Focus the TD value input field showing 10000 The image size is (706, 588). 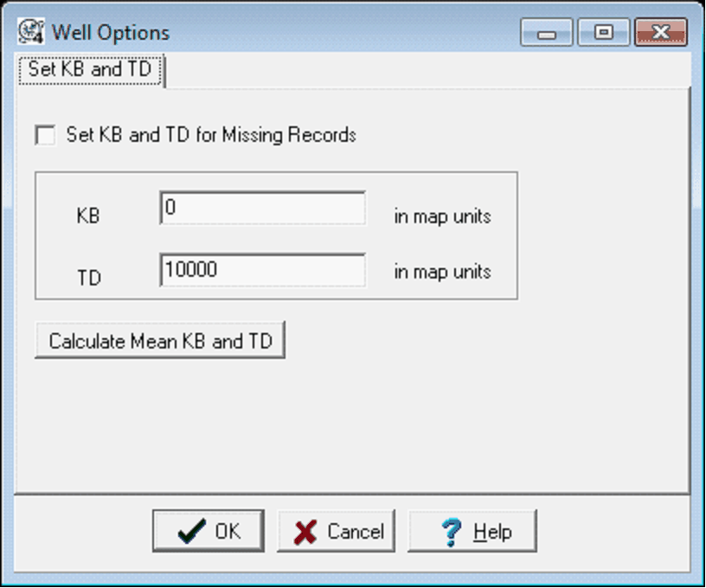(262, 271)
